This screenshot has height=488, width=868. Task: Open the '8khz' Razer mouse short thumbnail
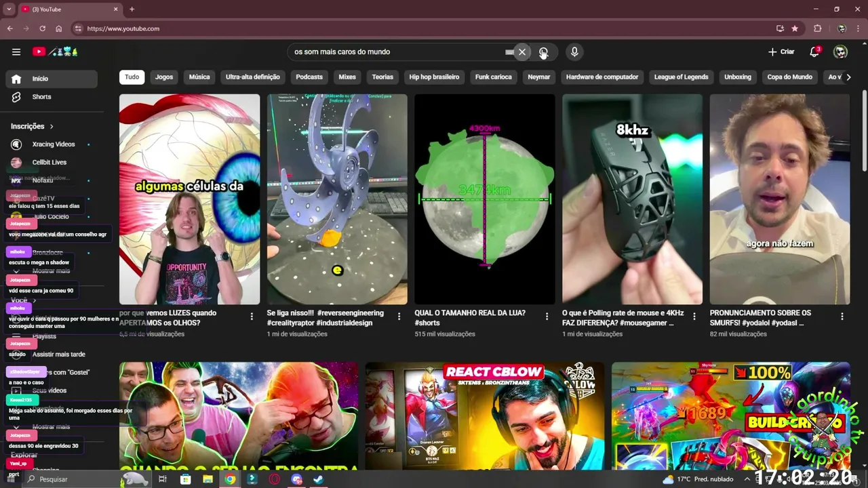coord(632,199)
